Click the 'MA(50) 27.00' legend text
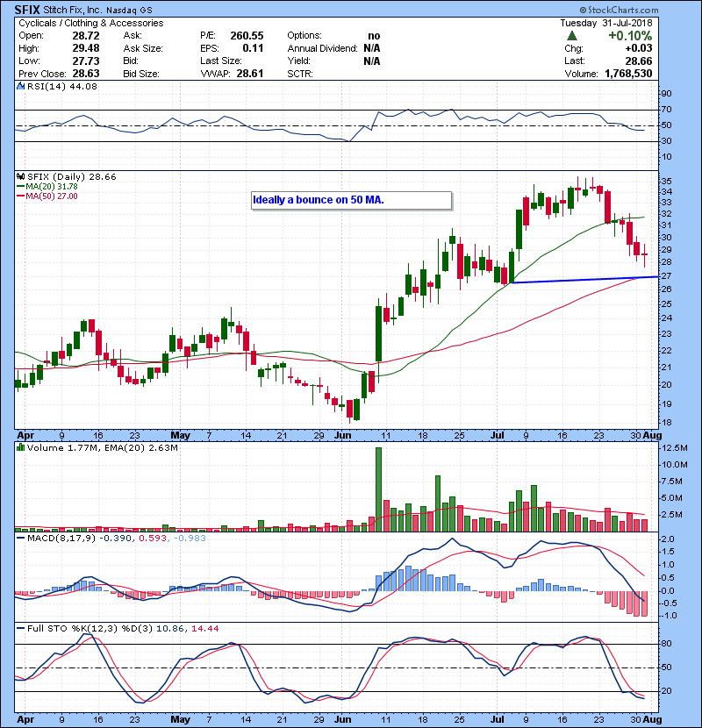This screenshot has height=728, width=702. point(52,196)
